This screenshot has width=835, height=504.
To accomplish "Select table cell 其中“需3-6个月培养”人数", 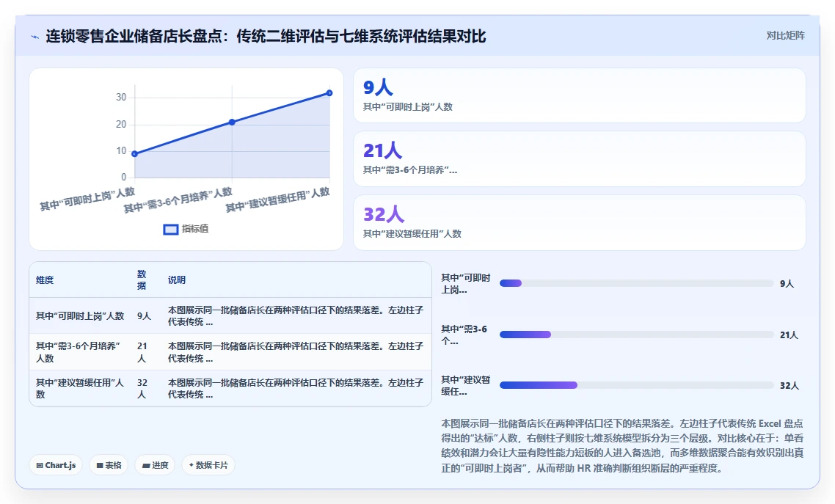I will (x=80, y=352).
